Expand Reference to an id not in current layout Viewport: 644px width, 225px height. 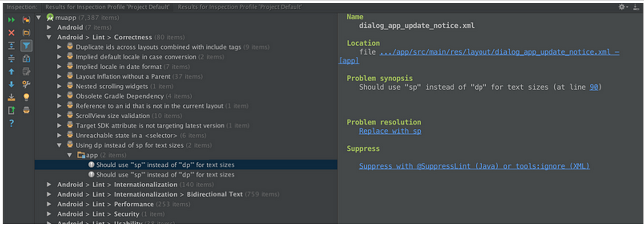pos(60,106)
